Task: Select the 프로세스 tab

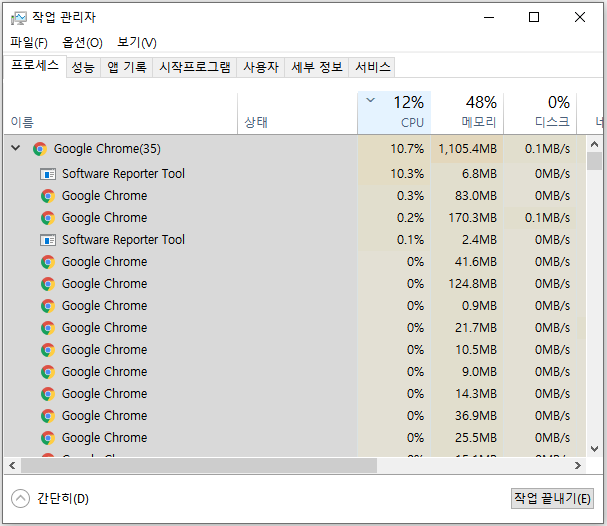Action: point(35,65)
